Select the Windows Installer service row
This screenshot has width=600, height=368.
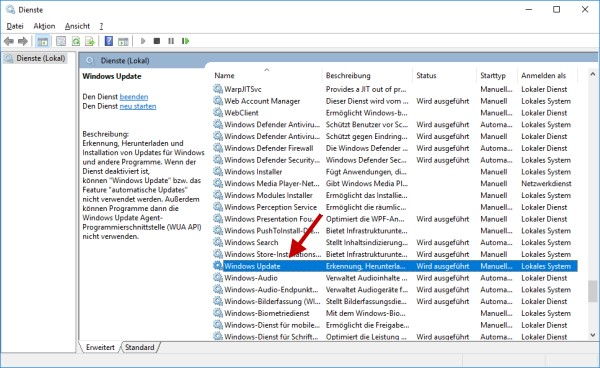coord(395,172)
